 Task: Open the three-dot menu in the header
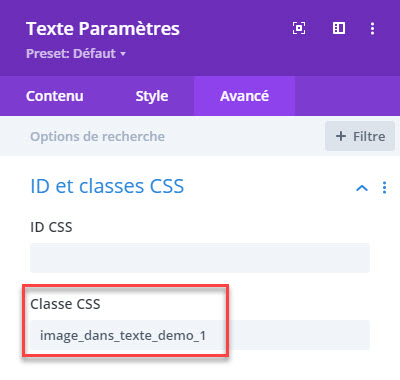tap(372, 28)
